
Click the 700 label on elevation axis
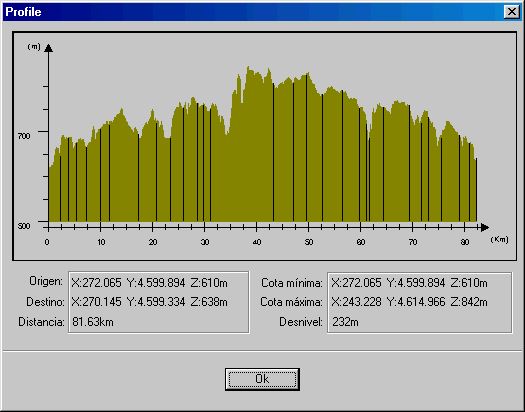tap(24, 136)
